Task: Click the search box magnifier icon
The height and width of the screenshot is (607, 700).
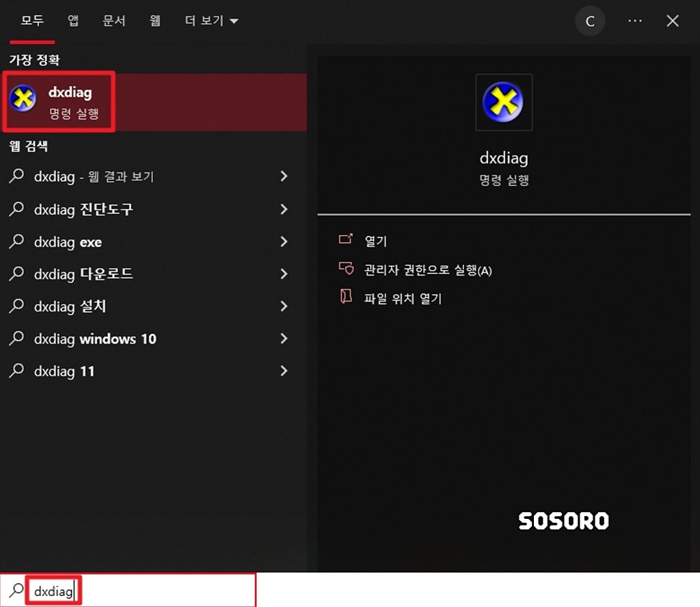Action: (16, 590)
